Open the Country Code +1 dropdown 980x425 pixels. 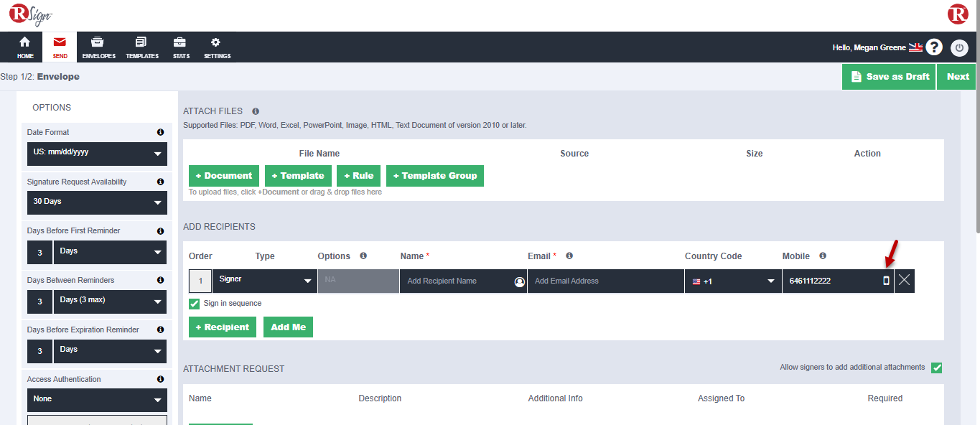[732, 281]
